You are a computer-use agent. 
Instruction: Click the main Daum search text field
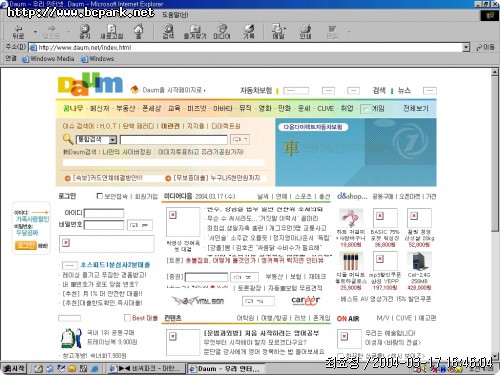tap(174, 139)
